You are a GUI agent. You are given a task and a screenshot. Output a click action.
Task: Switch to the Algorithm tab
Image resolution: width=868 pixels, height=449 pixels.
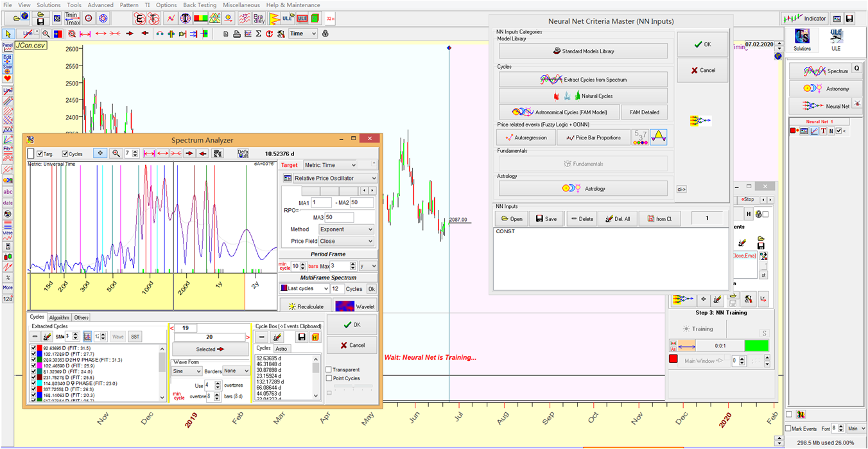tap(59, 317)
